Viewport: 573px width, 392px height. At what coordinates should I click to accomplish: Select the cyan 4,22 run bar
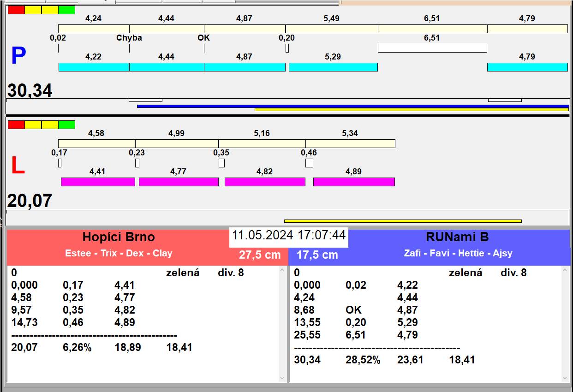point(94,67)
